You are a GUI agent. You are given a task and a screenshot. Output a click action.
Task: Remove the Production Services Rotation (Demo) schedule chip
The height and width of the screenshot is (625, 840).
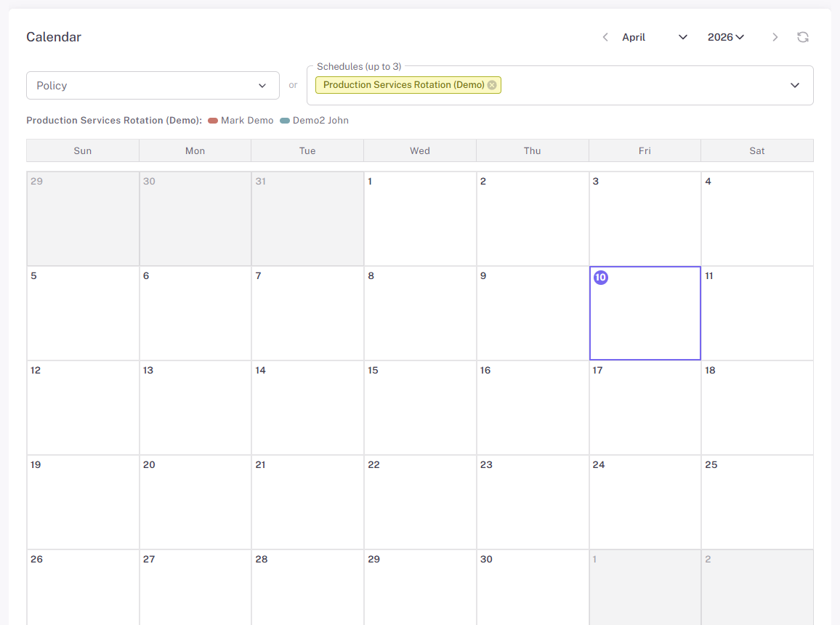click(x=493, y=85)
